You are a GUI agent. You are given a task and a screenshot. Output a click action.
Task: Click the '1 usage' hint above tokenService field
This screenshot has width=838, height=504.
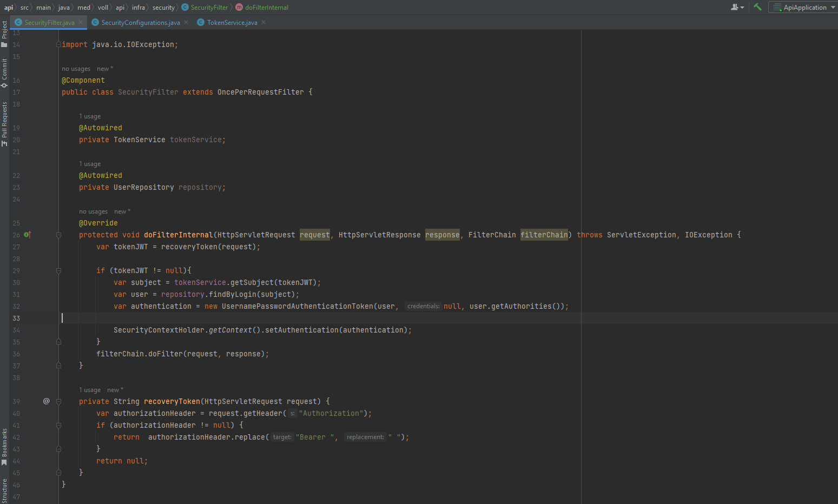pyautogui.click(x=90, y=116)
